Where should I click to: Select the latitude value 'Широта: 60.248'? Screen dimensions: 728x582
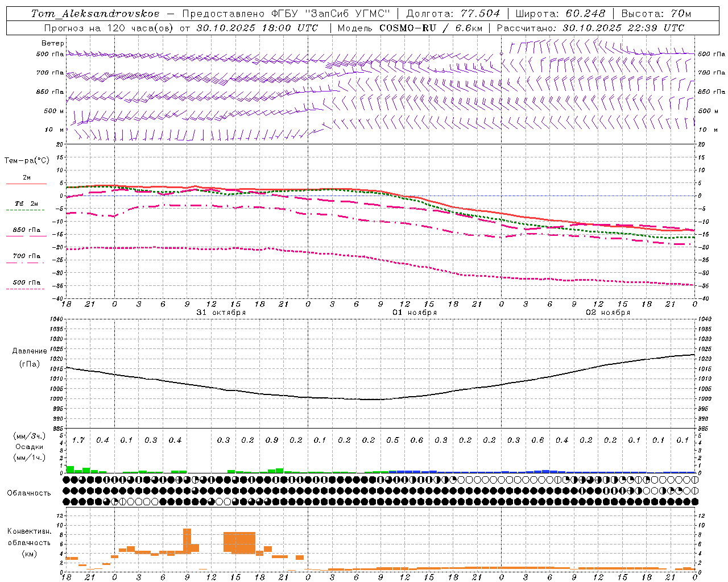(x=561, y=14)
